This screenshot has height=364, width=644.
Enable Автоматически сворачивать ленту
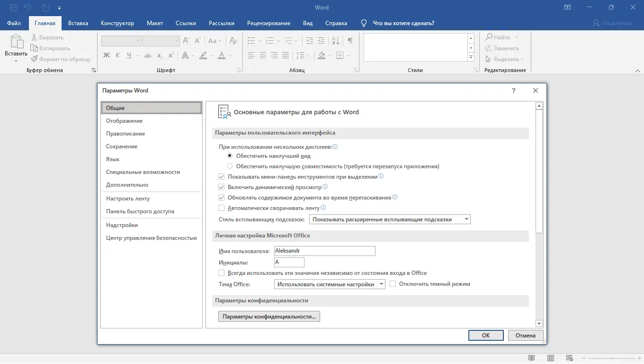pyautogui.click(x=221, y=208)
